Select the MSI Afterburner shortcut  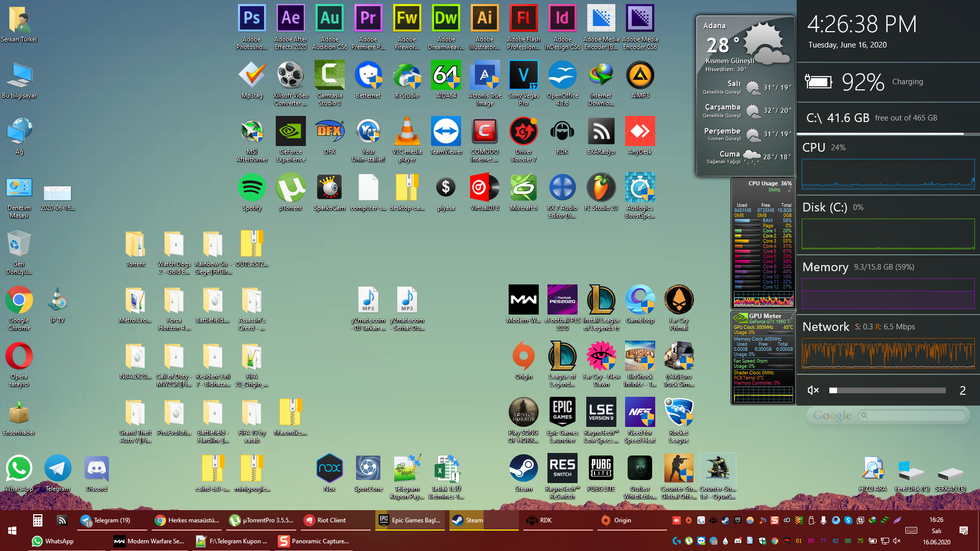(x=252, y=139)
